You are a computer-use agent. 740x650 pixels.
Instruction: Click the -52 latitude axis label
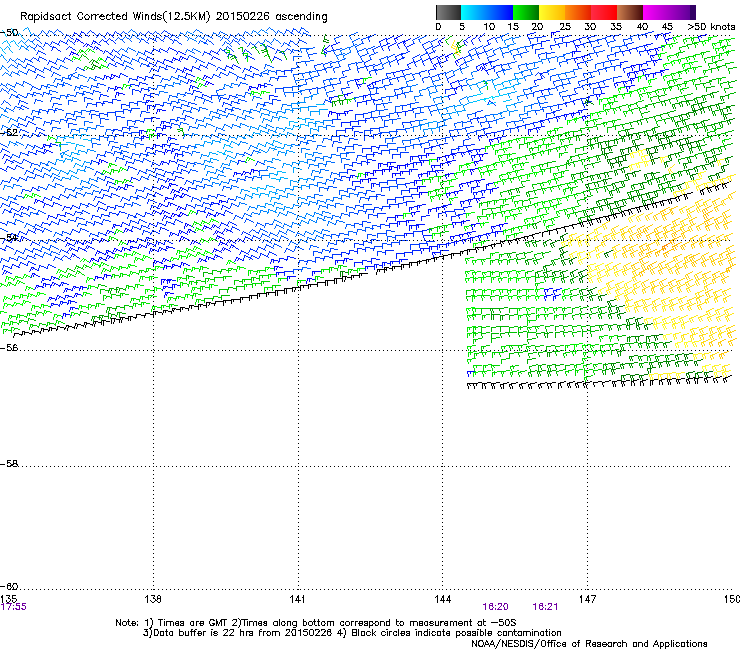tap(9, 133)
